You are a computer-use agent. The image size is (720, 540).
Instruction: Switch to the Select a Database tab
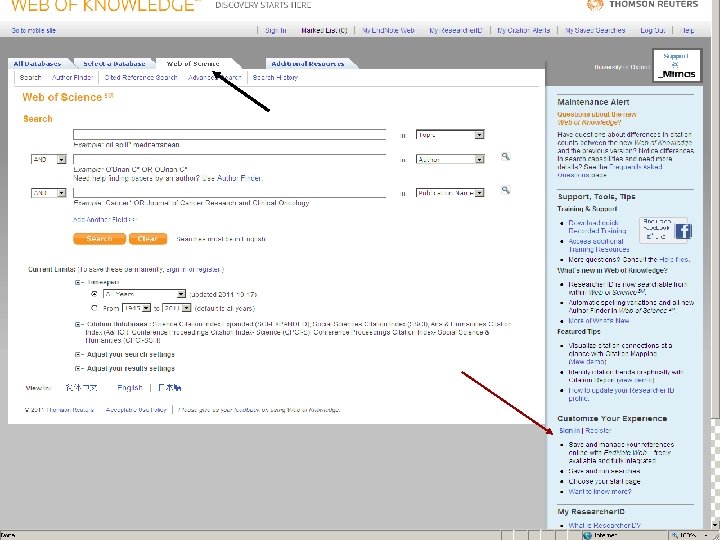click(x=114, y=64)
